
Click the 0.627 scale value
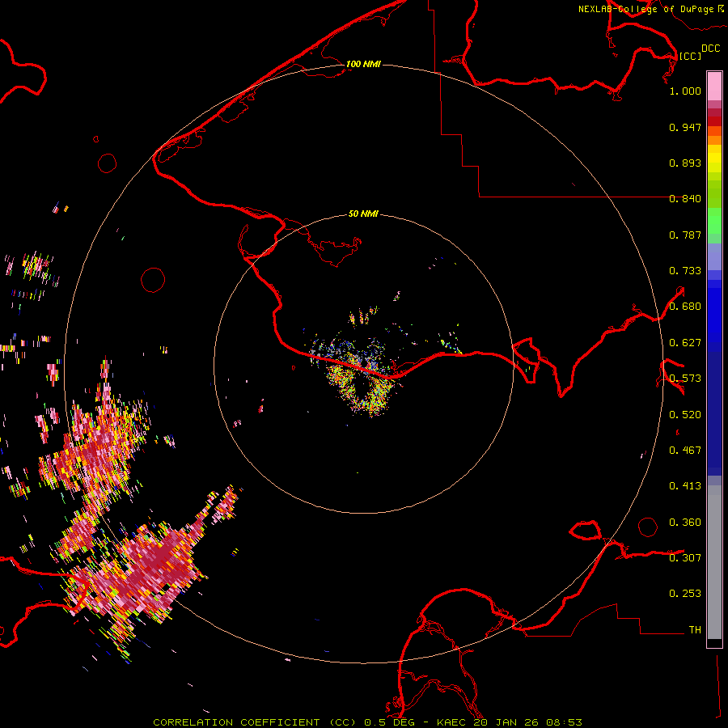685,343
